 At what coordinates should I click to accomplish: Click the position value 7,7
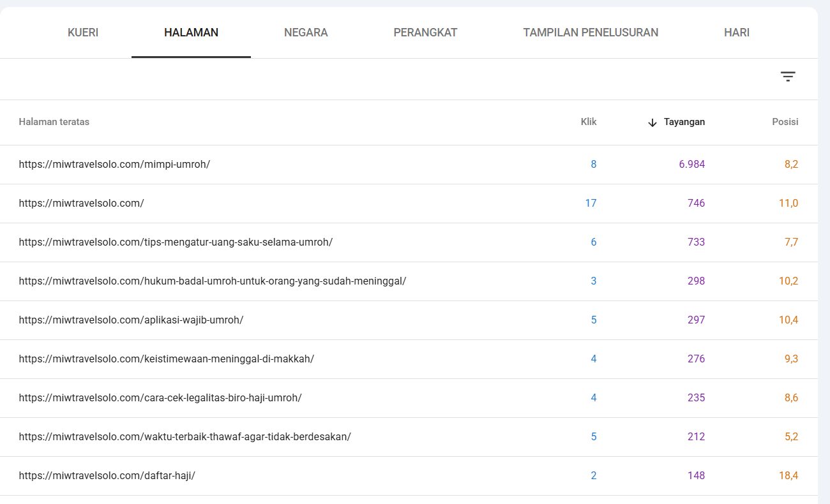point(792,242)
